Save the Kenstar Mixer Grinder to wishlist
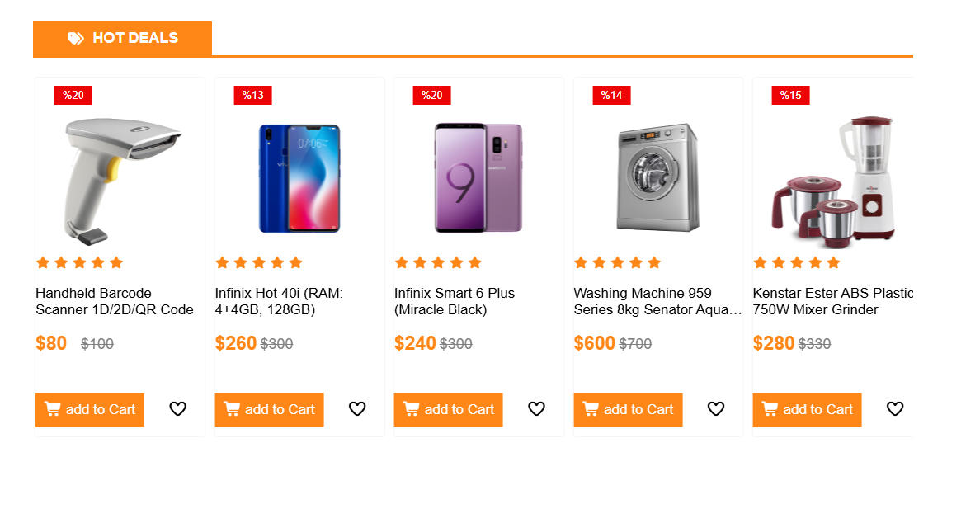The height and width of the screenshot is (509, 980). [894, 409]
